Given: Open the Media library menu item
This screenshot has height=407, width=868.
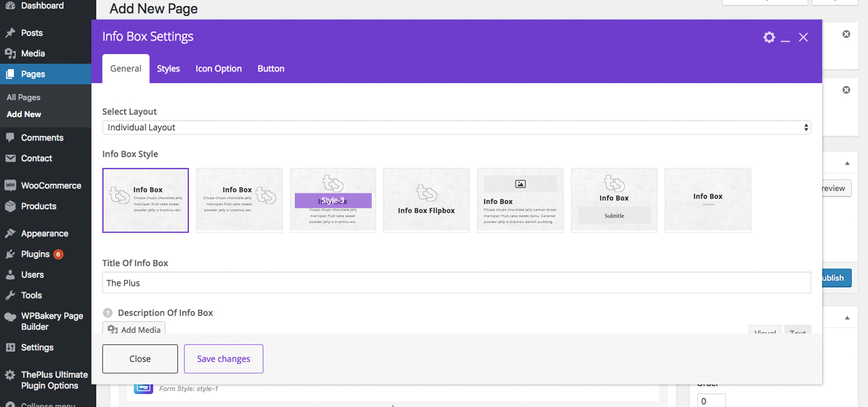Looking at the screenshot, I should [x=33, y=54].
